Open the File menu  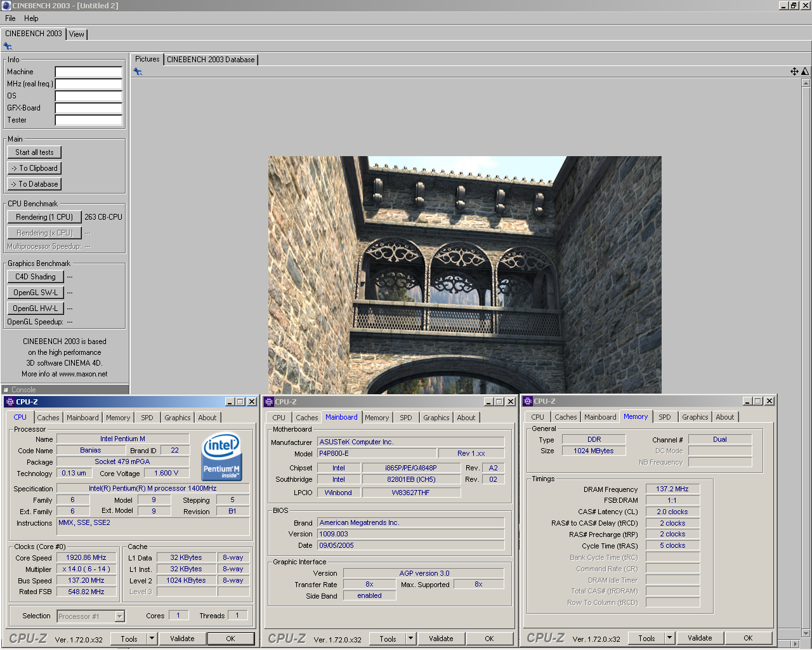click(10, 18)
